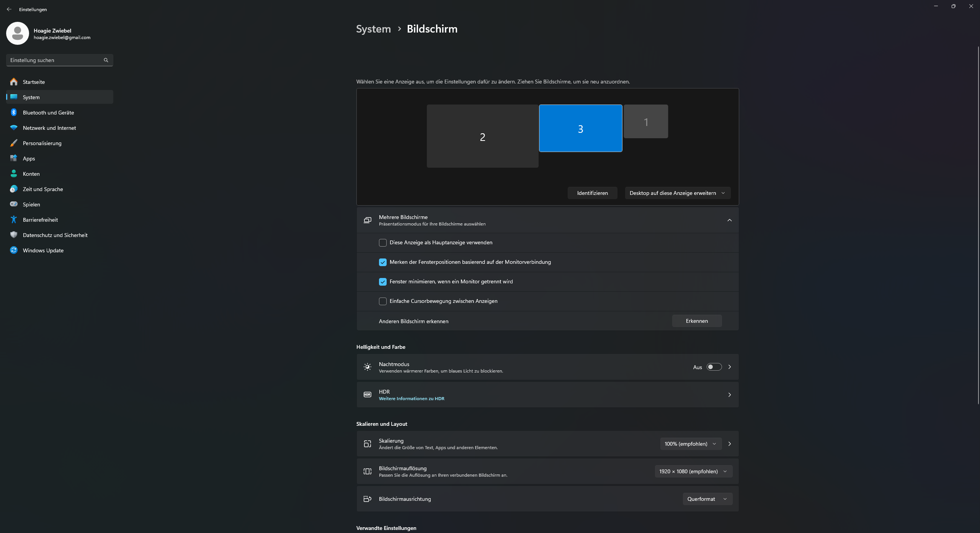Check 'Diese Anzeige als Hauptanzeige verwenden'
Viewport: 980px width, 533px height.
point(382,243)
